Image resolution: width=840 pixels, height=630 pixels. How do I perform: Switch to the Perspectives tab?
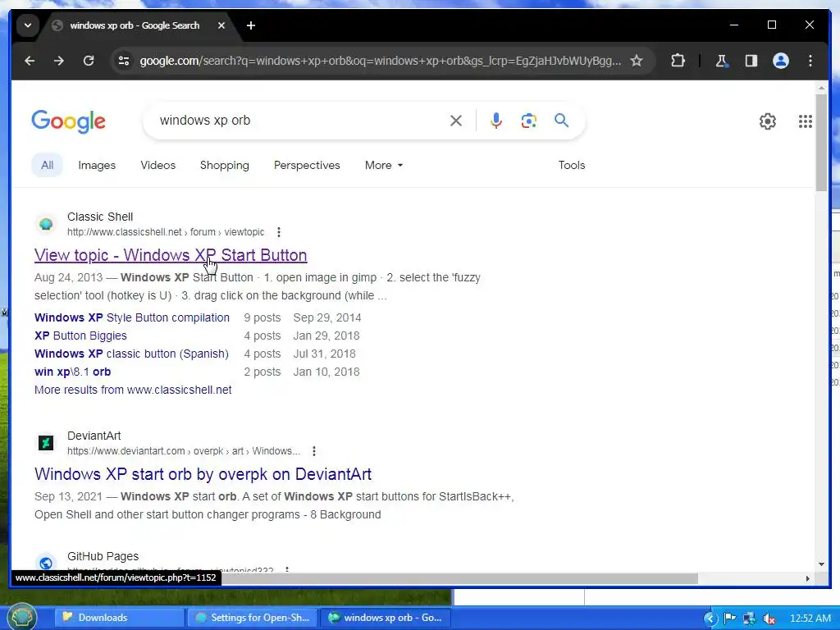coord(307,165)
